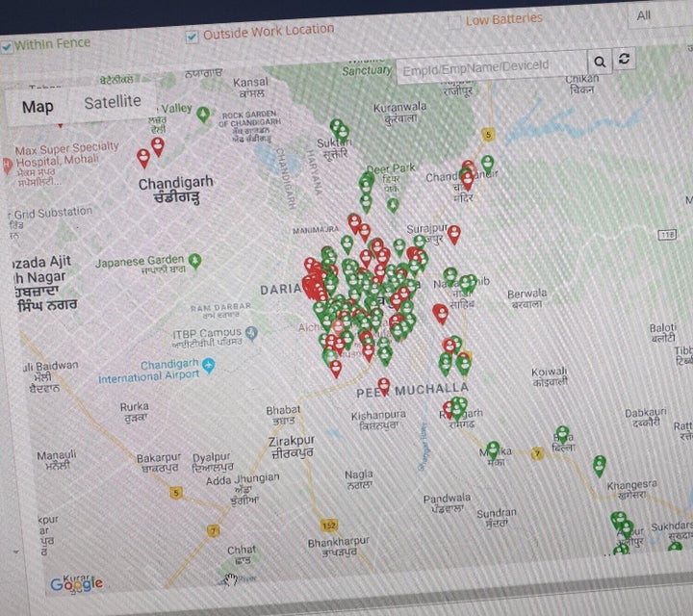Viewport: 693px width, 616px height.
Task: Click the refresh arrows icon
Action: tap(624, 59)
